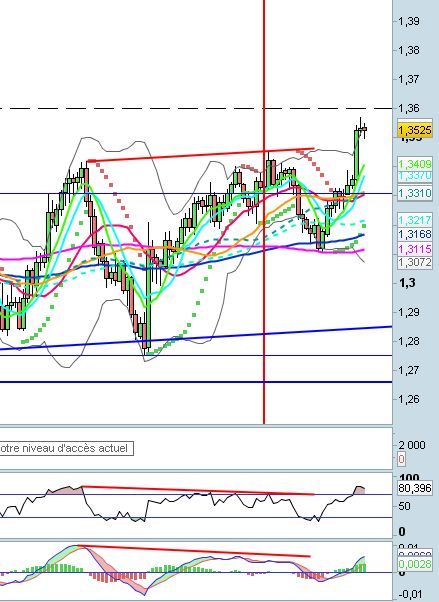
Task: Select the red divergence line on the MACD panel
Action: pos(194,551)
